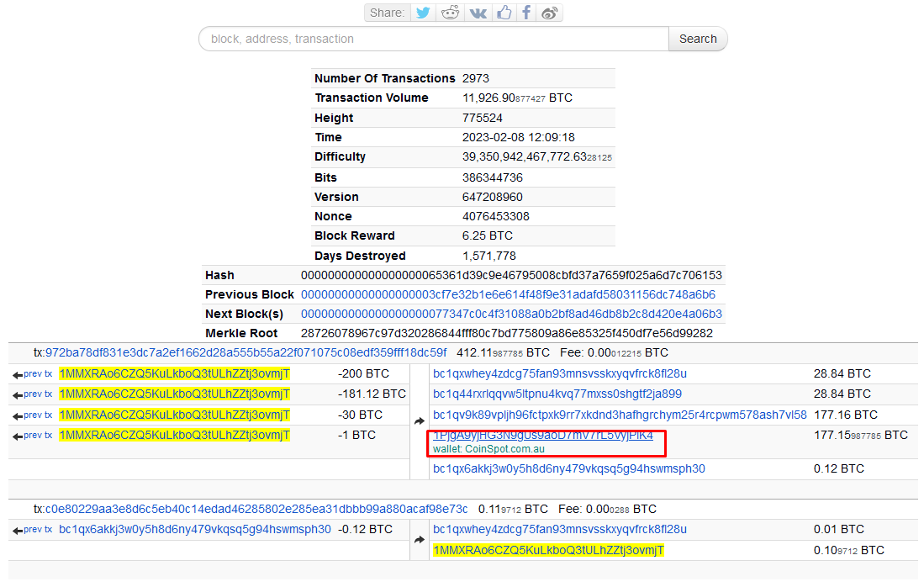Click the Nonce value 4076453308
The height and width of the screenshot is (587, 924).
pyautogui.click(x=496, y=216)
